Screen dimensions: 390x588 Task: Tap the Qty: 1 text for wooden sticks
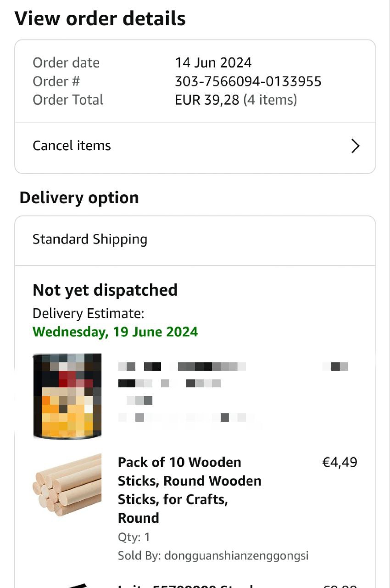coord(134,537)
